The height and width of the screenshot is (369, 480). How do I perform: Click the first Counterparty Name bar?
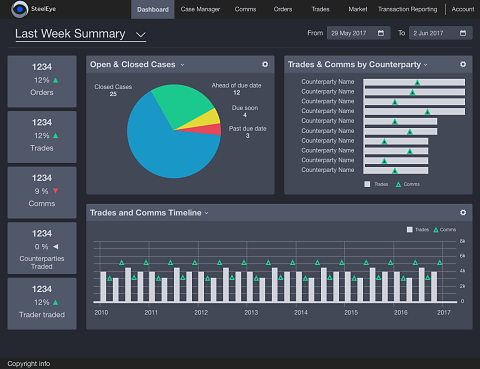click(x=414, y=82)
